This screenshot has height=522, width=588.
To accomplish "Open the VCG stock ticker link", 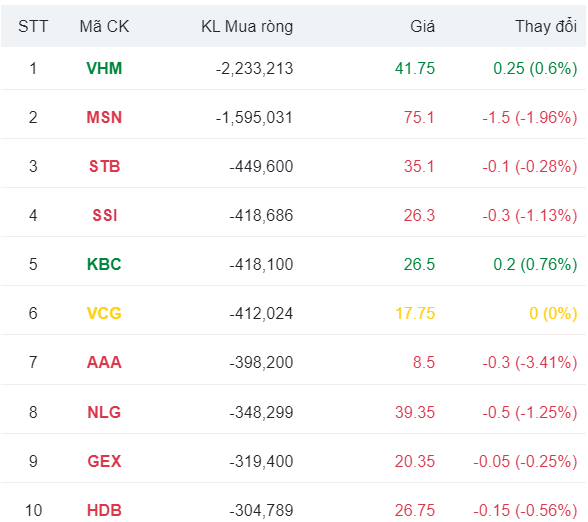I will (104, 314).
